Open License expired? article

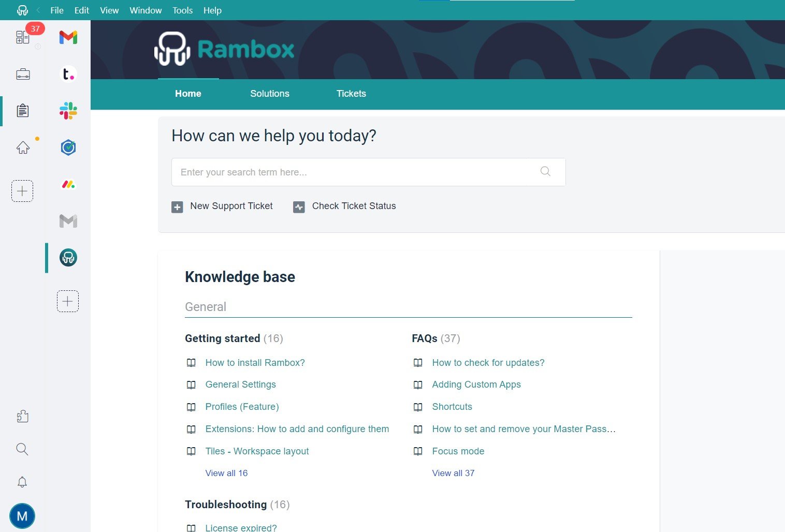pos(241,527)
